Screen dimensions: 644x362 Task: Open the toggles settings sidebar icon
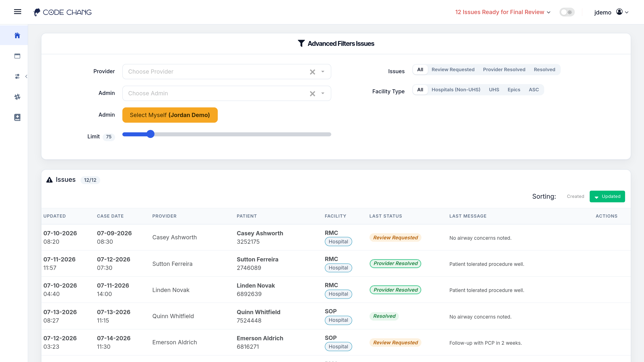(17, 76)
